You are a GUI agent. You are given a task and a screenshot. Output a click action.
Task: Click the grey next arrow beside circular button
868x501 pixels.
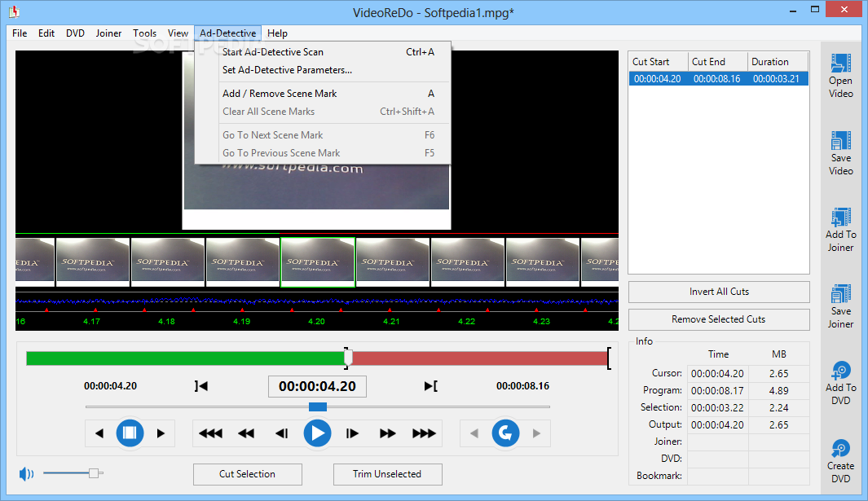pos(536,433)
